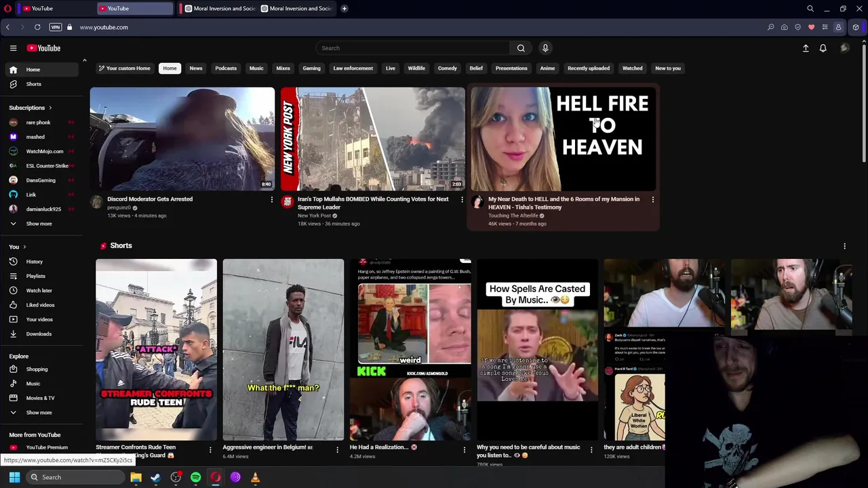868x488 pixels.
Task: Click the YouTube search input field
Action: pos(412,48)
